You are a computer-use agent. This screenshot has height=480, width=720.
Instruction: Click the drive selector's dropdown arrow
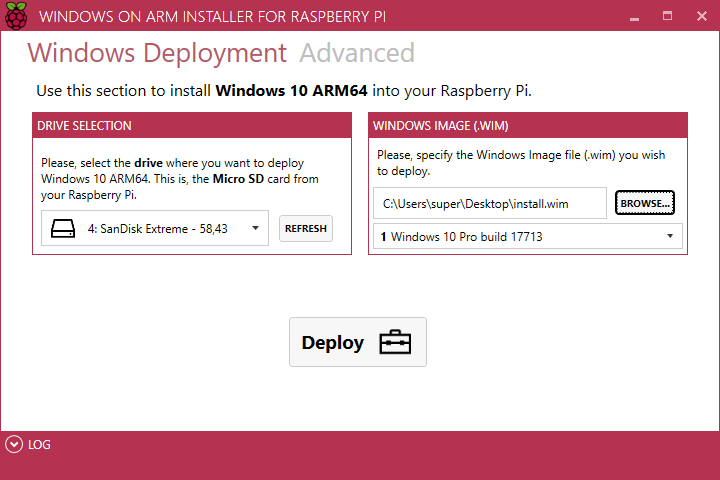(256, 228)
